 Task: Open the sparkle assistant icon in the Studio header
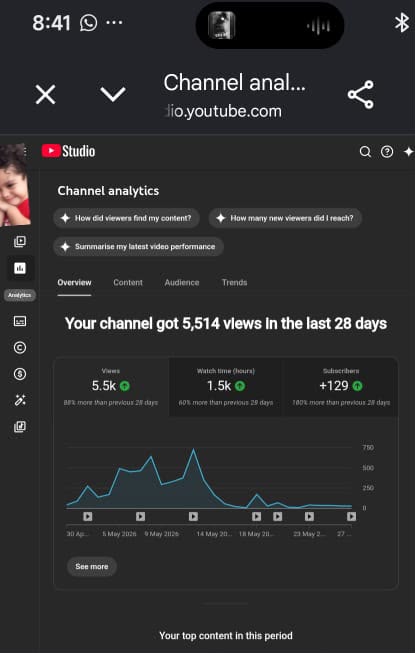[409, 152]
